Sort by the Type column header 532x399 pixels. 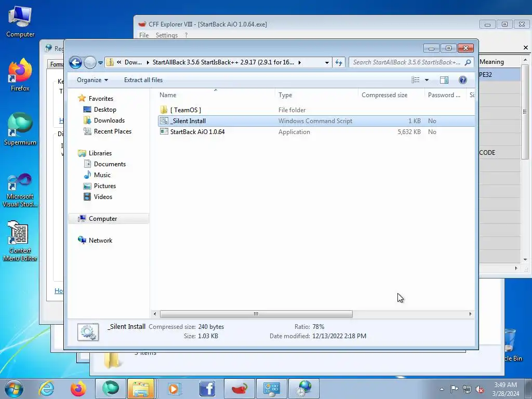316,95
